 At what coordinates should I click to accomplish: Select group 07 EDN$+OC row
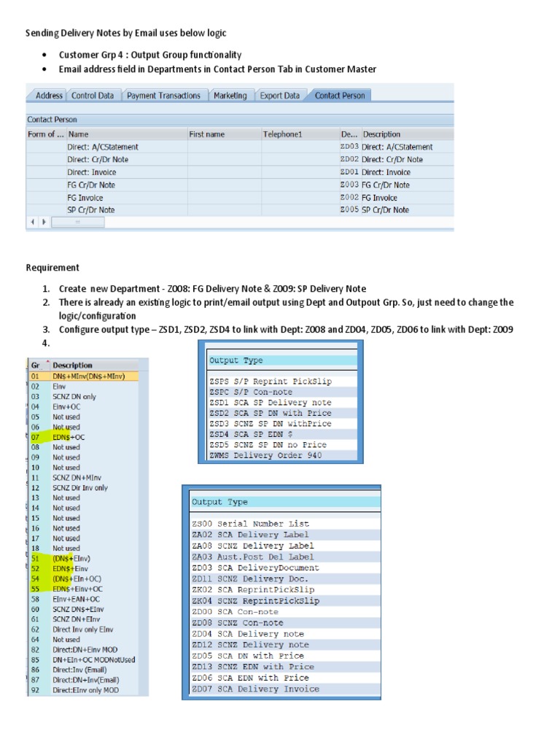(83, 437)
